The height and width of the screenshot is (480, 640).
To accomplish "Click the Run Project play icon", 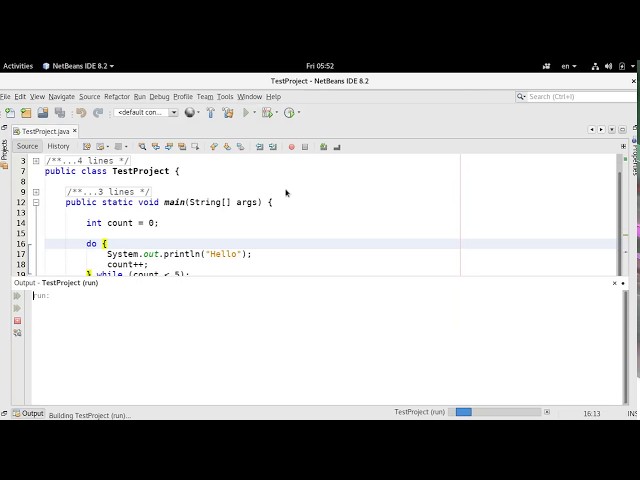I will tap(246, 113).
